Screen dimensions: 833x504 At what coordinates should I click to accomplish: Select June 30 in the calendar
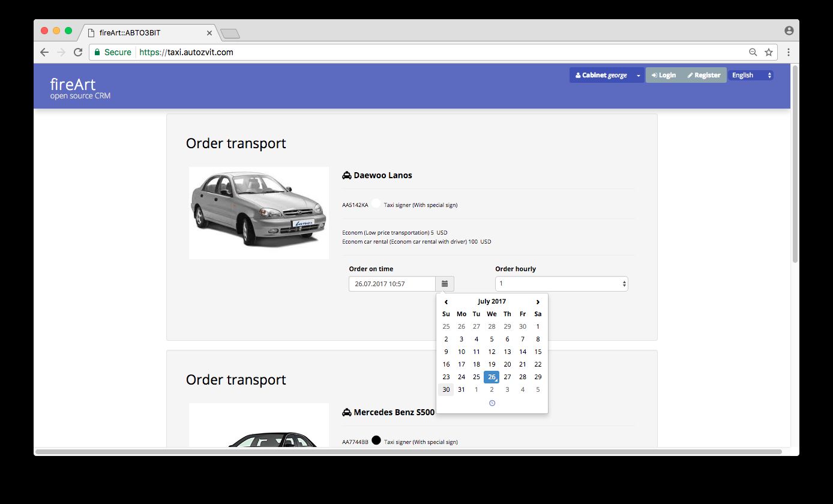[x=523, y=326]
